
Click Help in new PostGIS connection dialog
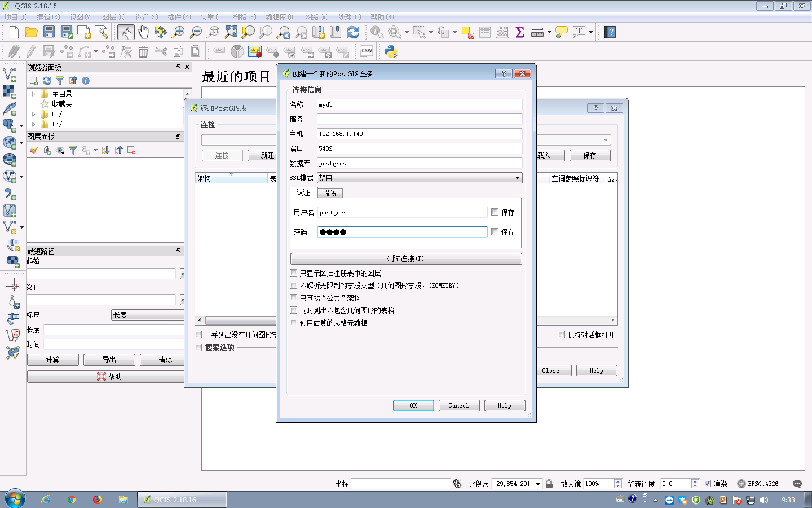[x=505, y=405]
